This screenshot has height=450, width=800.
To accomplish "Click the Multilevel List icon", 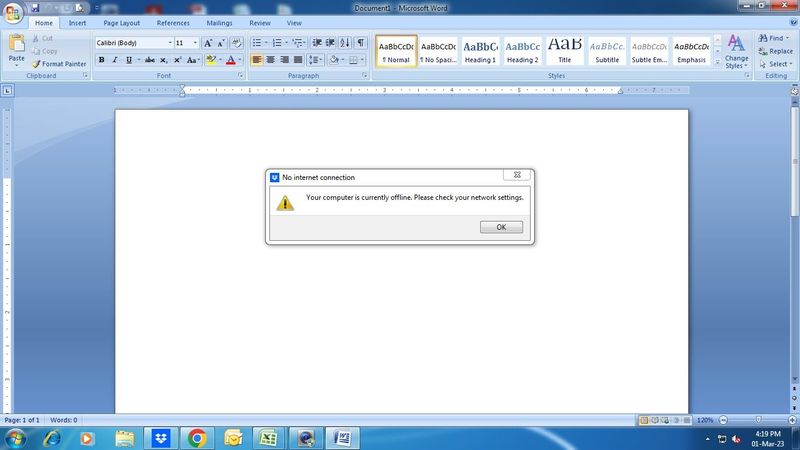I will coord(297,42).
